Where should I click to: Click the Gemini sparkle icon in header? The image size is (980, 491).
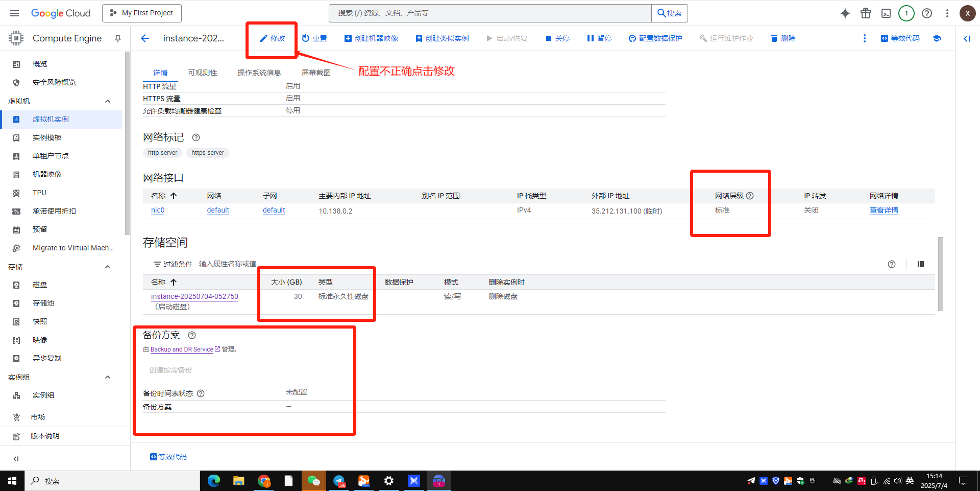click(845, 13)
